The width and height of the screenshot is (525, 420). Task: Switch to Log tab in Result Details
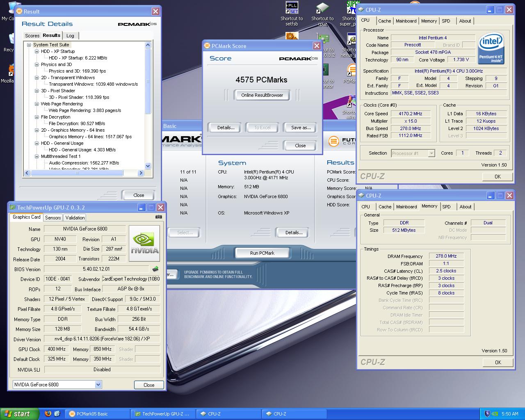tap(70, 36)
